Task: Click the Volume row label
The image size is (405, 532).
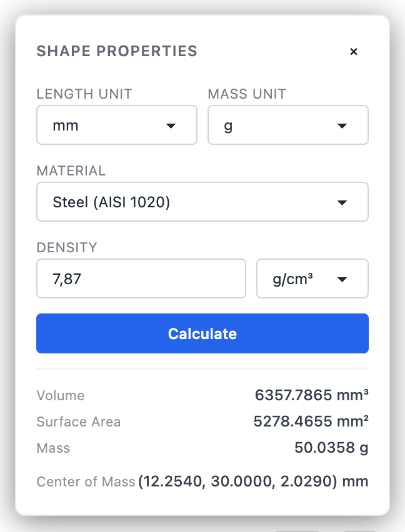Action: [61, 396]
